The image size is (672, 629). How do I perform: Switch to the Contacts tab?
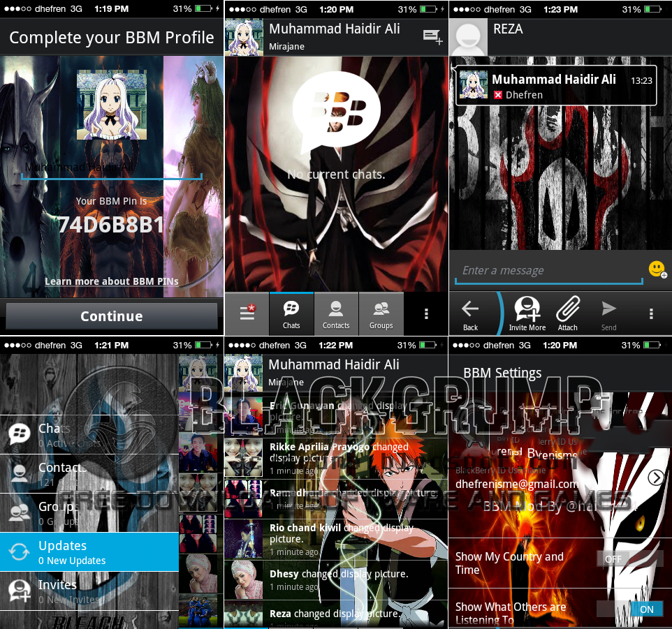pos(336,313)
